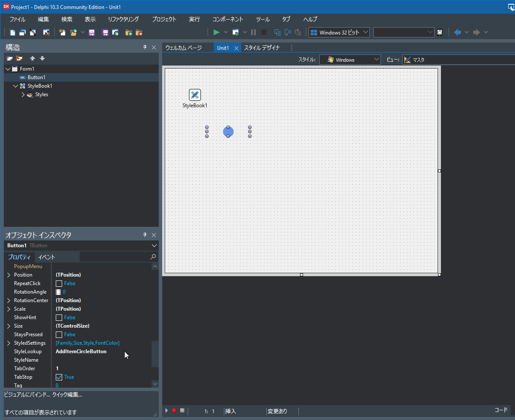Click Toggle Form/Unit toolbar icon
The height and width of the screenshot is (420, 515).
[x=33, y=32]
